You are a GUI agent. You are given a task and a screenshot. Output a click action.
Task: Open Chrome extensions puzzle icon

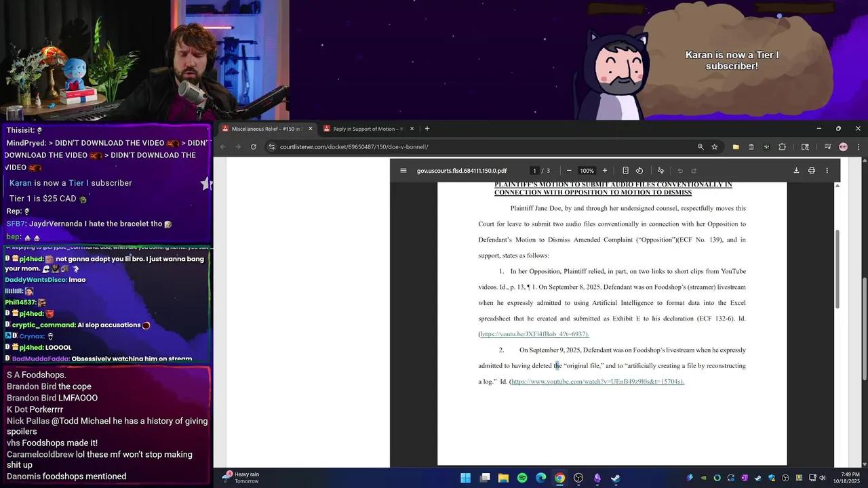[x=782, y=147]
